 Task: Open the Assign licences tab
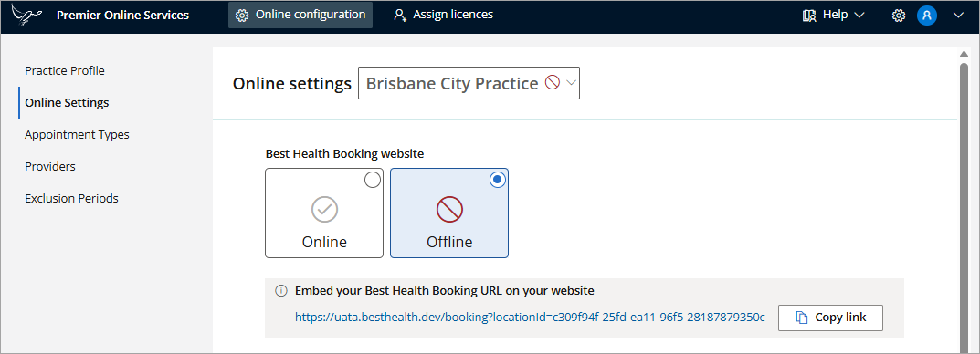tap(443, 15)
